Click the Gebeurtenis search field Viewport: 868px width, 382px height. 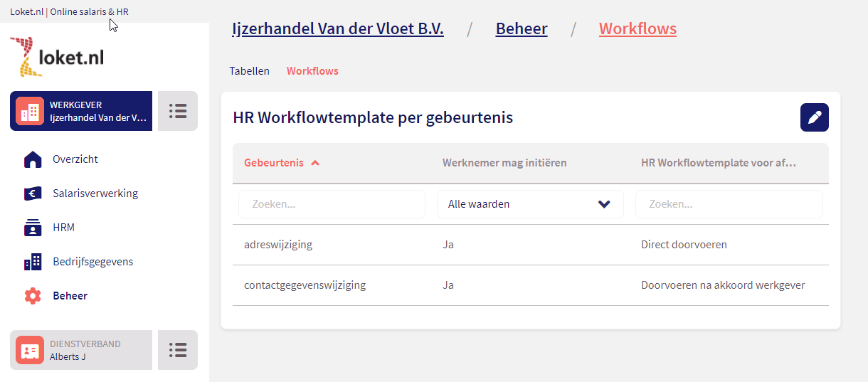pos(332,204)
